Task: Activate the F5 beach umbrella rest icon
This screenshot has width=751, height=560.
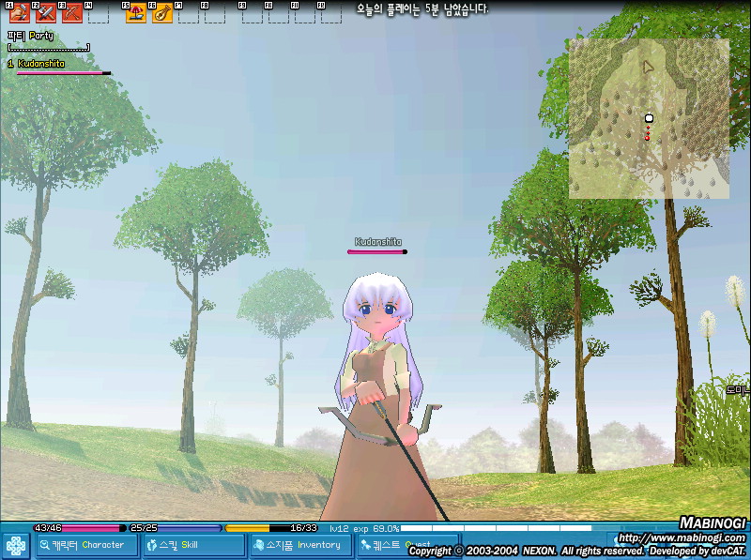Action: point(136,13)
